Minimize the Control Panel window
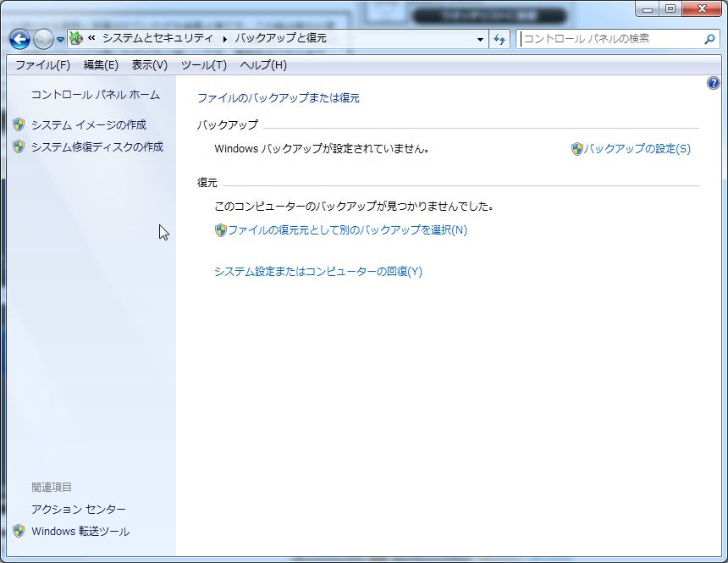Image resolution: width=728 pixels, height=563 pixels. coord(648,8)
